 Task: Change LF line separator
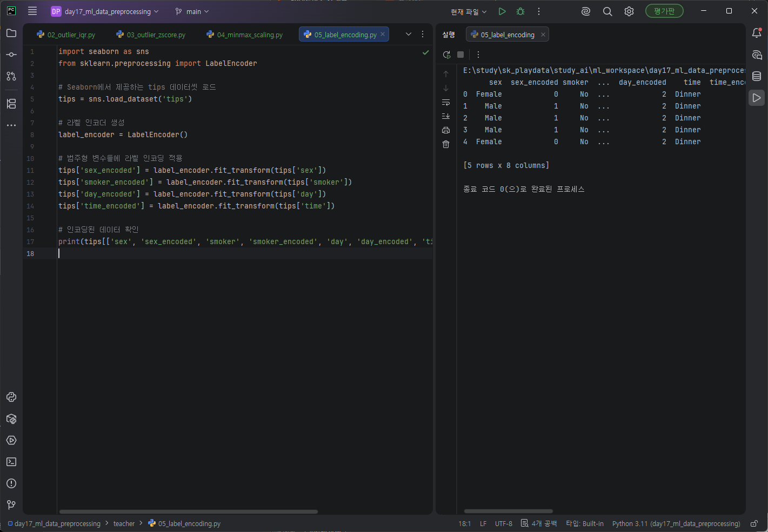pos(483,523)
